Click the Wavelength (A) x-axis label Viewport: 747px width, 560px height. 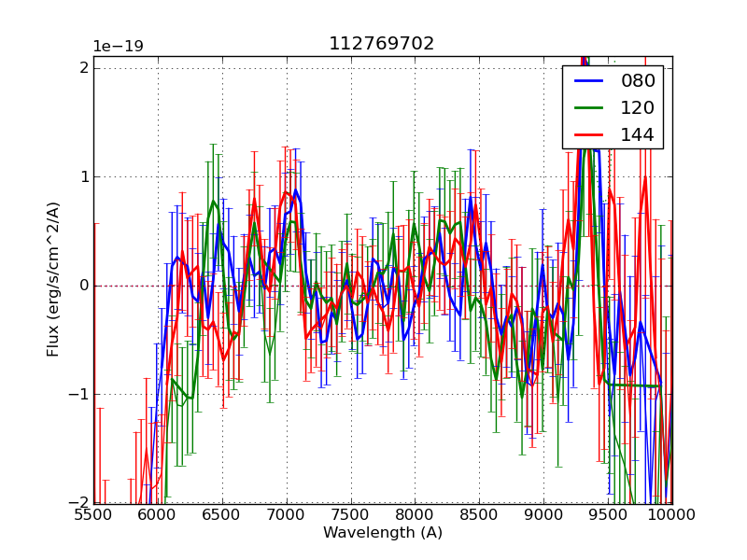pyautogui.click(x=383, y=533)
